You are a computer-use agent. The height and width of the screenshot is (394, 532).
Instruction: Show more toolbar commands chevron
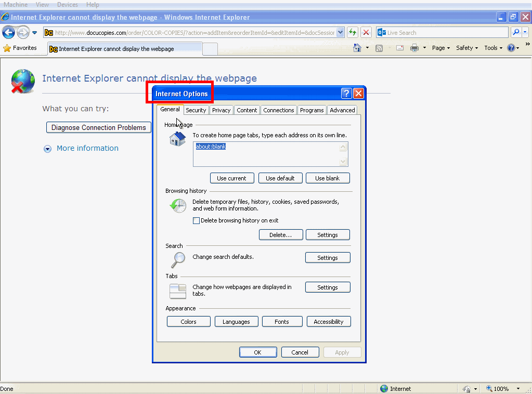coord(527,44)
